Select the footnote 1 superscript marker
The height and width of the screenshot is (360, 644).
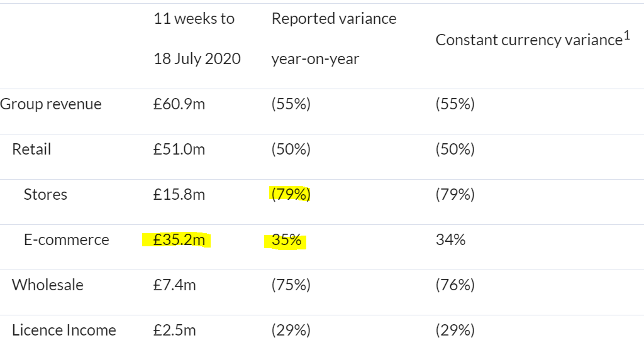pyautogui.click(x=627, y=36)
